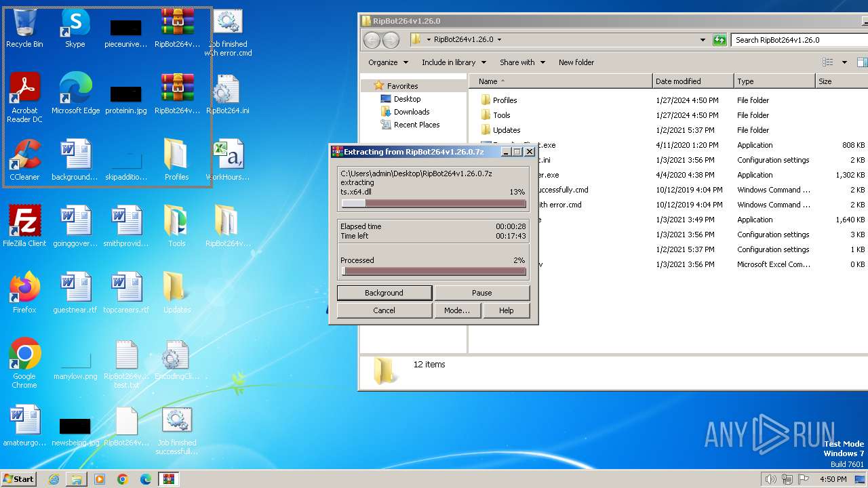Click the 2% Processed progress bar
The image size is (868, 488).
point(433,271)
